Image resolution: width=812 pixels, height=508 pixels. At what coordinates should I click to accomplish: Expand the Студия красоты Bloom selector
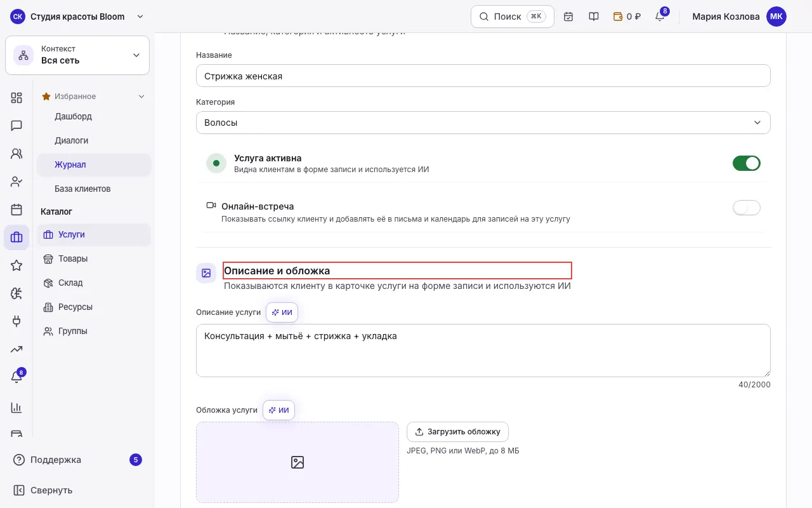78,17
